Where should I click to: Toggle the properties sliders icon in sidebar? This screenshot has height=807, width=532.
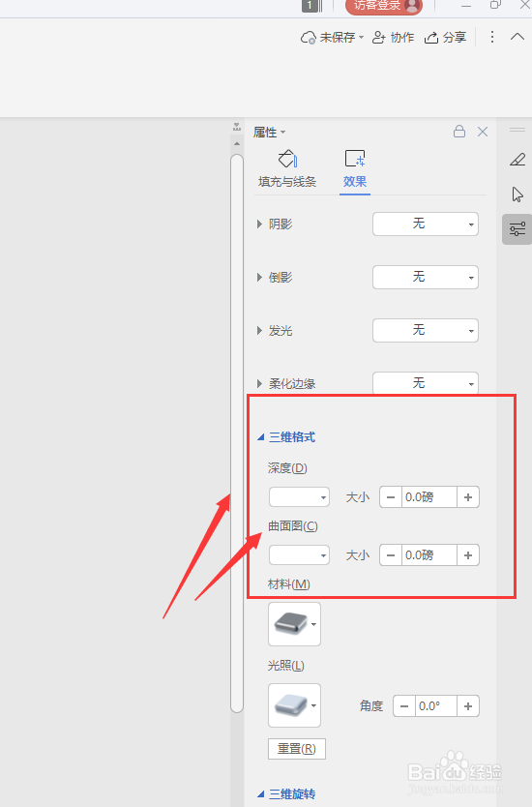coord(517,228)
